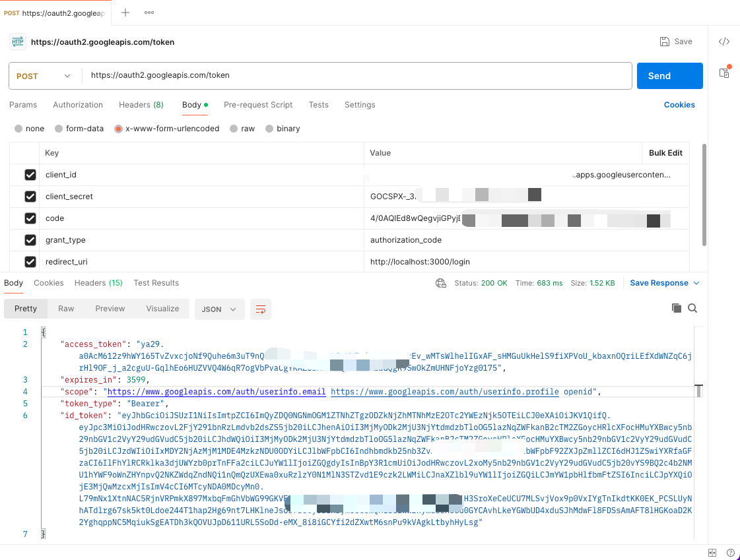Open a new request tab with plus icon
This screenshot has height=560, width=740.
pos(125,13)
